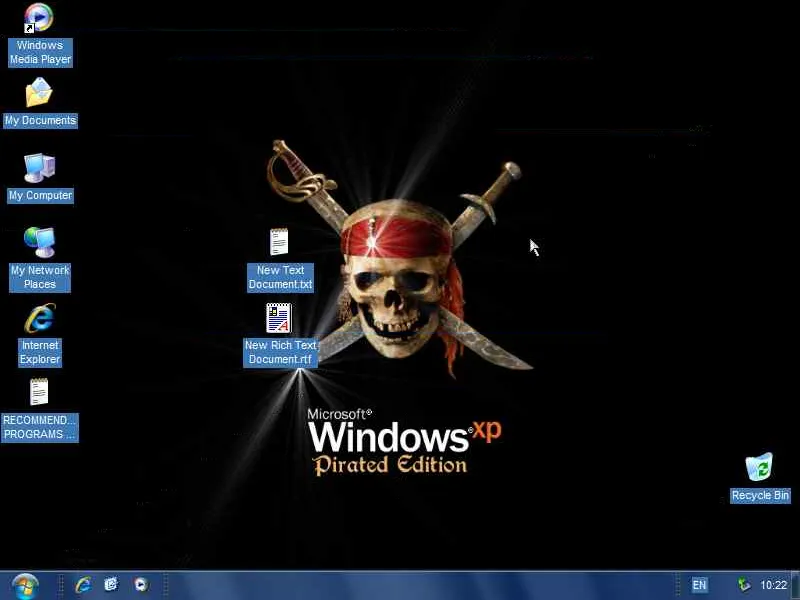The height and width of the screenshot is (600, 800).
Task: Click the New Text Document.txt label
Action: [x=280, y=278]
